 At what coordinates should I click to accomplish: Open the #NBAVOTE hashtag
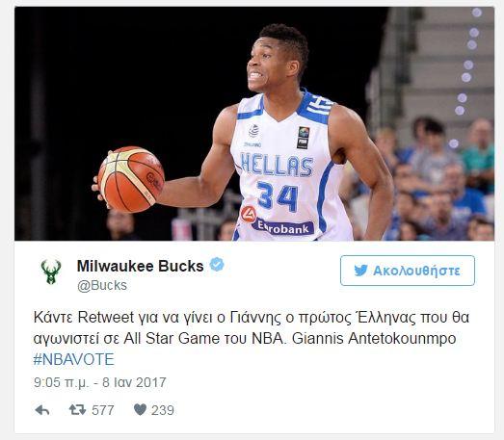(x=73, y=359)
